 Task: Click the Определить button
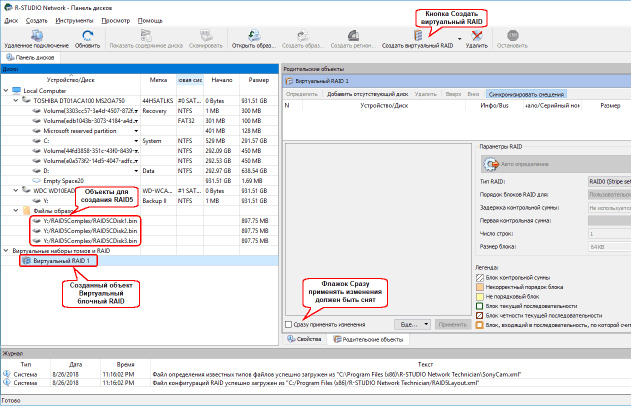302,94
